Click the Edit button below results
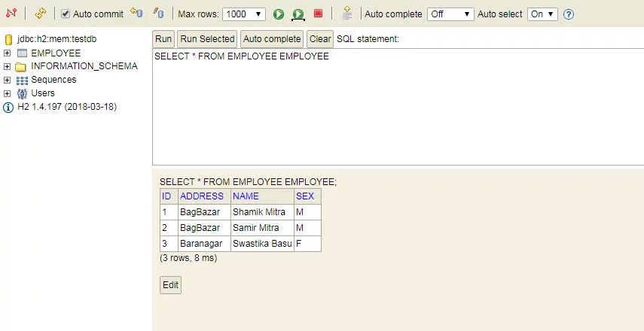The image size is (644, 331). 170,285
